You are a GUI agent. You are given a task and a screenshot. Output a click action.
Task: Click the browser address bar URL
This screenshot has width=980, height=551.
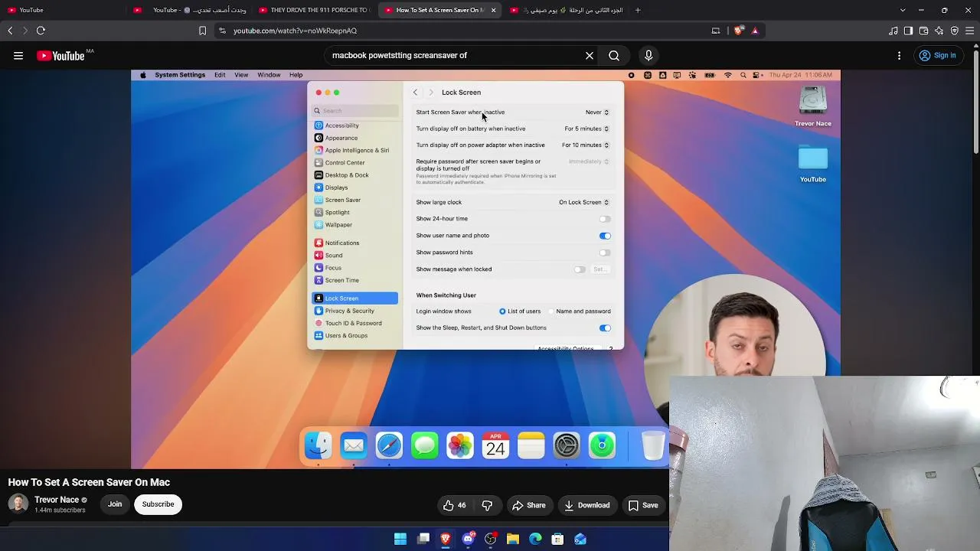295,31
